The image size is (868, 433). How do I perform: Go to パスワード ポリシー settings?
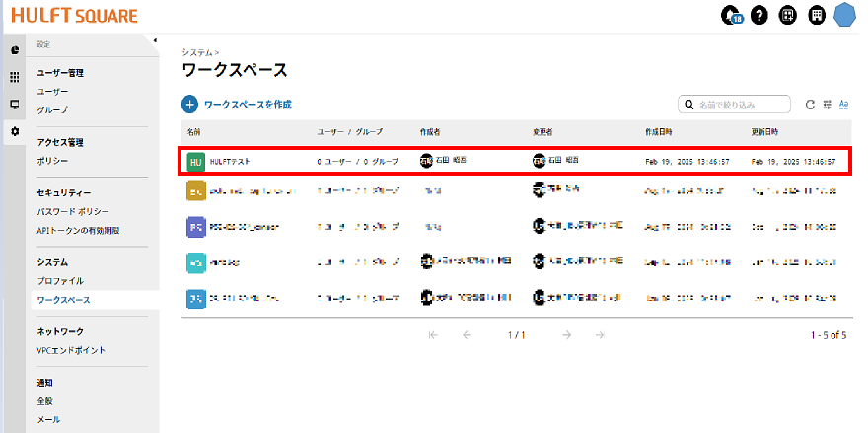click(x=73, y=211)
